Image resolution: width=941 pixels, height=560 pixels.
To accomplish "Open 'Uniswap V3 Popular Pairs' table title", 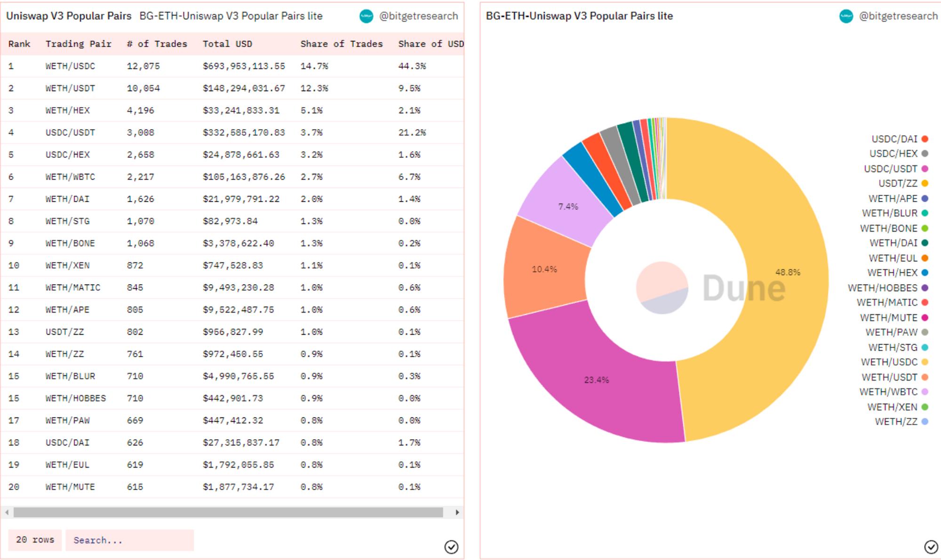I will (x=69, y=16).
